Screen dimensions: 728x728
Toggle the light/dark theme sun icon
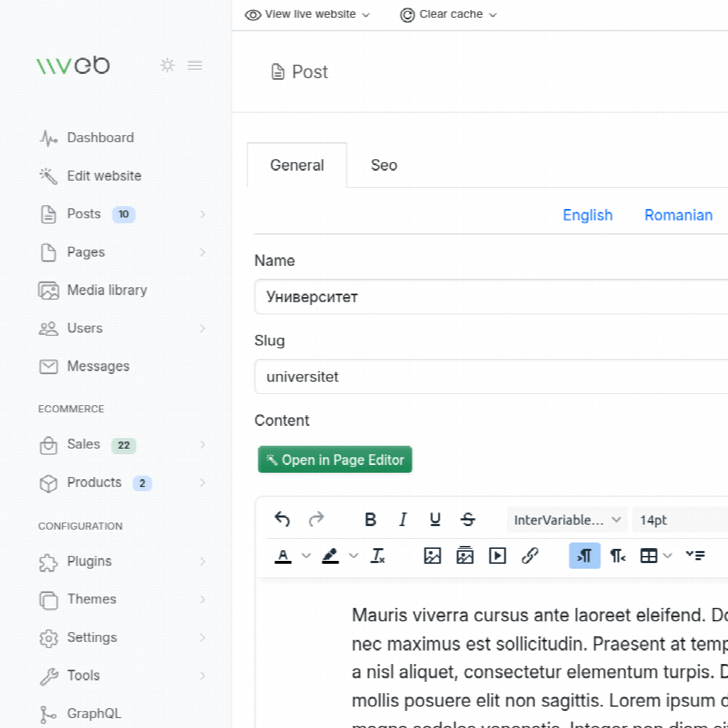[167, 65]
